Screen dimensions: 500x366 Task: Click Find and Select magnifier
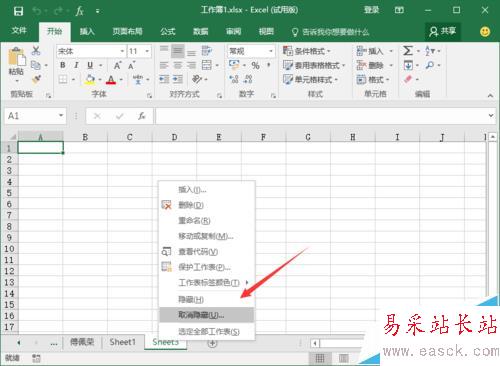point(430,65)
